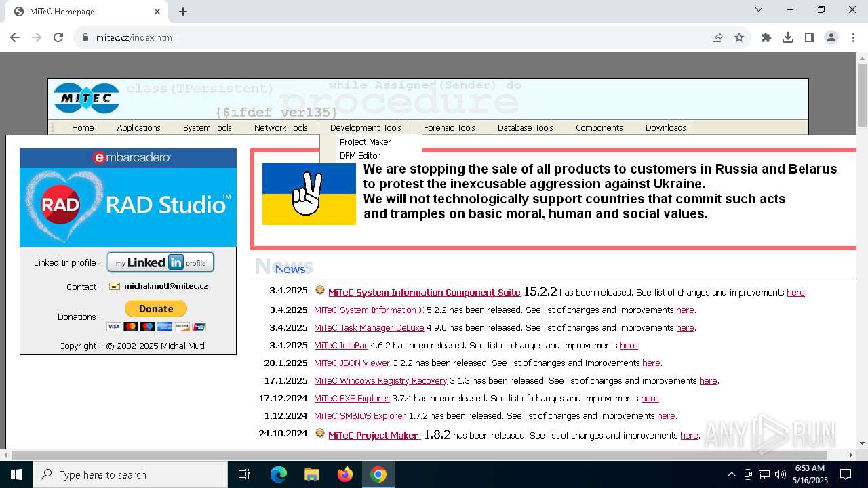This screenshot has height=488, width=868.
Task: Open the Development Tools menu
Action: point(361,127)
